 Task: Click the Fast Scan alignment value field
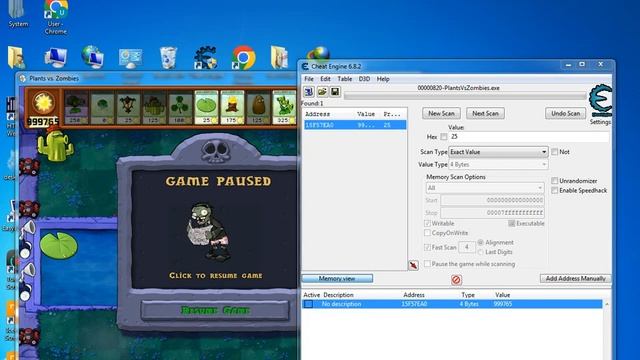467,247
